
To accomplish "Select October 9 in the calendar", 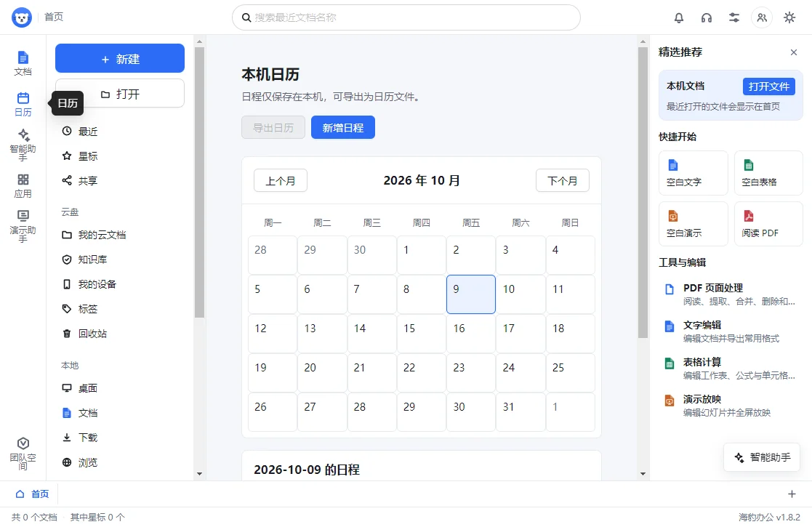I will pos(471,294).
